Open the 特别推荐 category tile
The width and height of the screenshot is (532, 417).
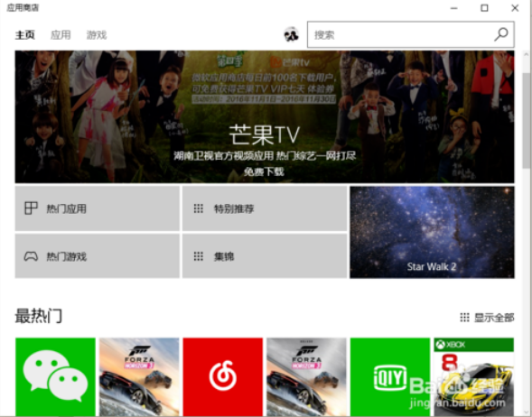click(265, 208)
